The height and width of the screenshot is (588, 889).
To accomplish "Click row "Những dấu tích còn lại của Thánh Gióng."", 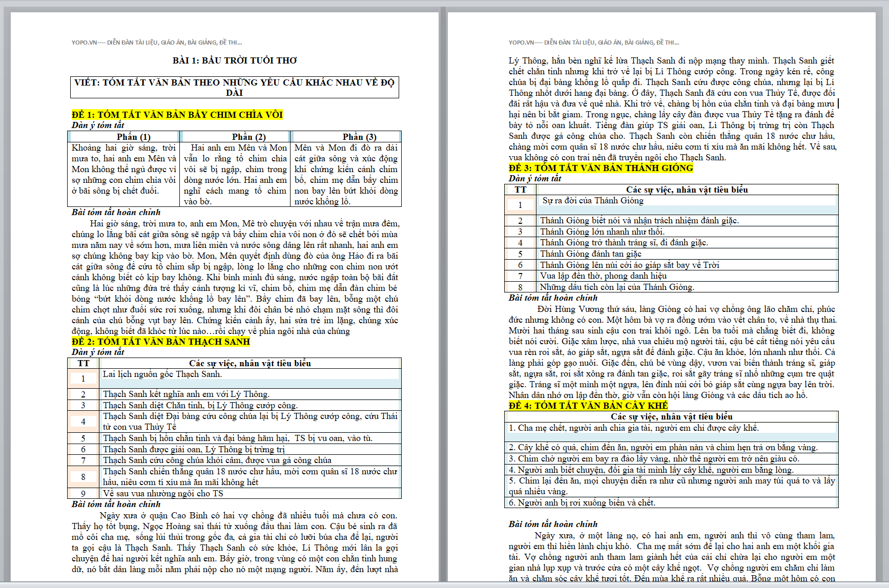I will coord(671,287).
